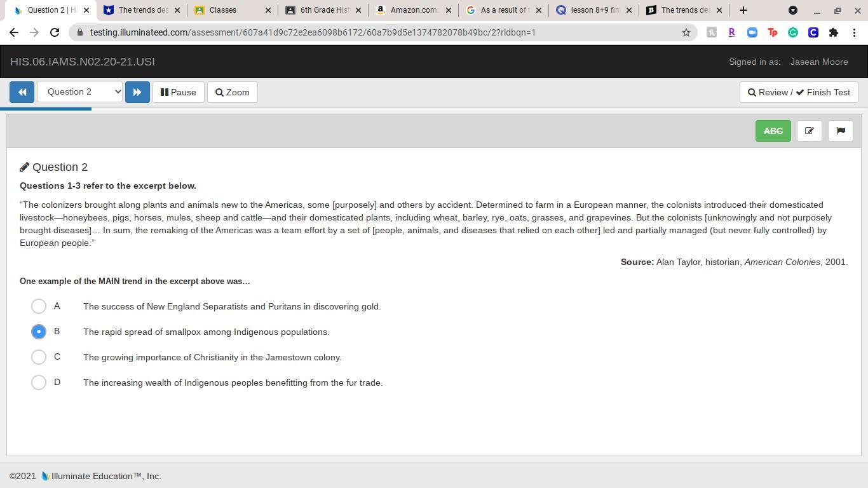Image resolution: width=868 pixels, height=488 pixels.
Task: Open the notes edit tool
Action: pyautogui.click(x=810, y=131)
